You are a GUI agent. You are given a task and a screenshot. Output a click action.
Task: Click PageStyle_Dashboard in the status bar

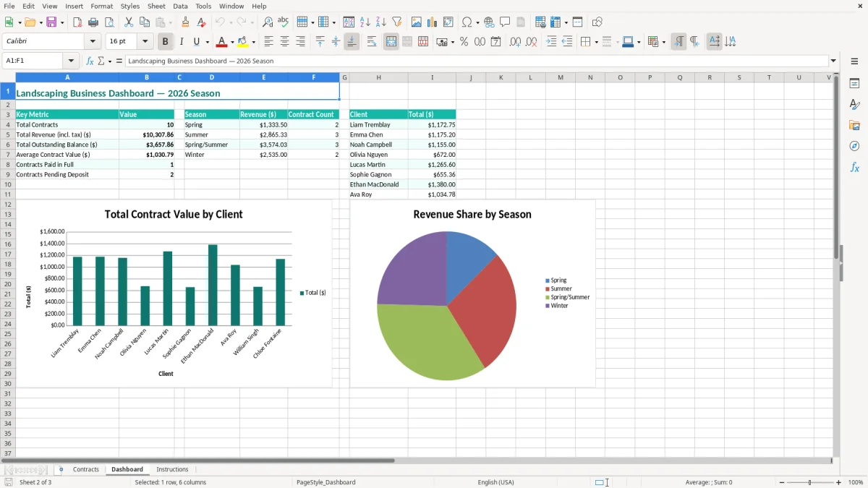(325, 482)
